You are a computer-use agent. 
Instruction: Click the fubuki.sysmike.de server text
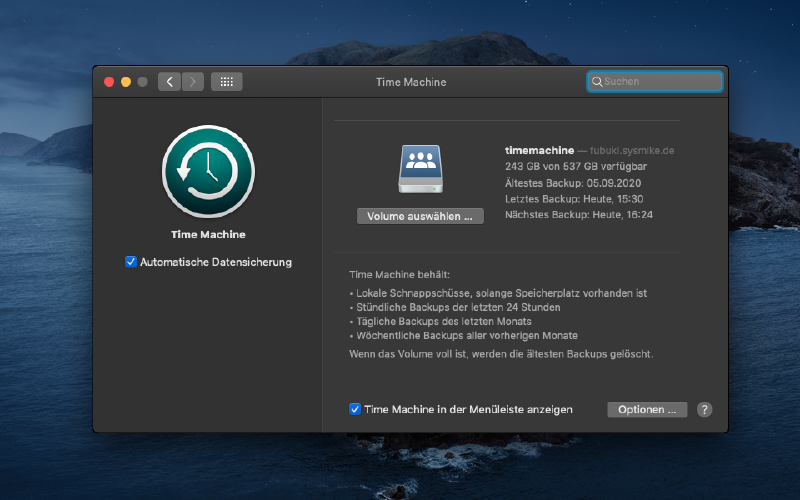click(x=632, y=151)
